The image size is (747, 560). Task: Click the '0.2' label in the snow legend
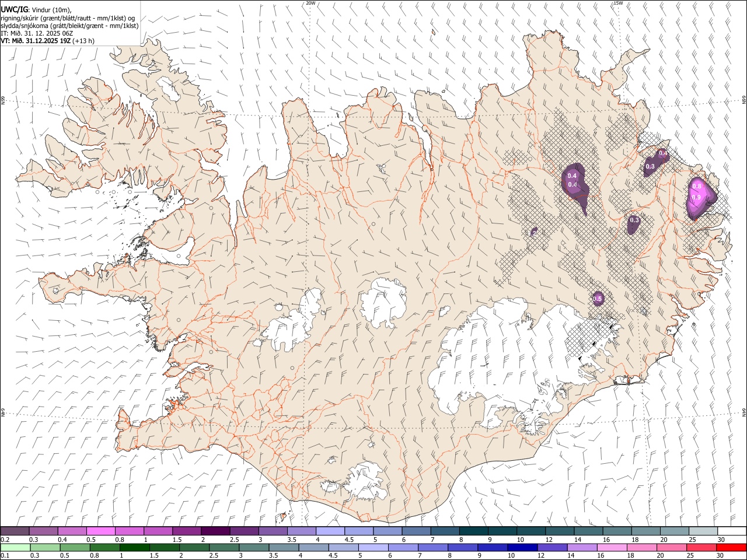point(5,540)
